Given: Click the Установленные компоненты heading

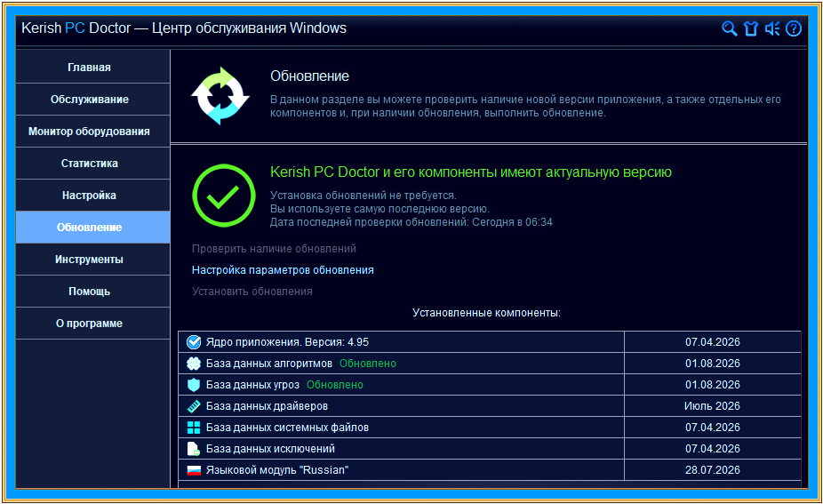Looking at the screenshot, I should [486, 313].
